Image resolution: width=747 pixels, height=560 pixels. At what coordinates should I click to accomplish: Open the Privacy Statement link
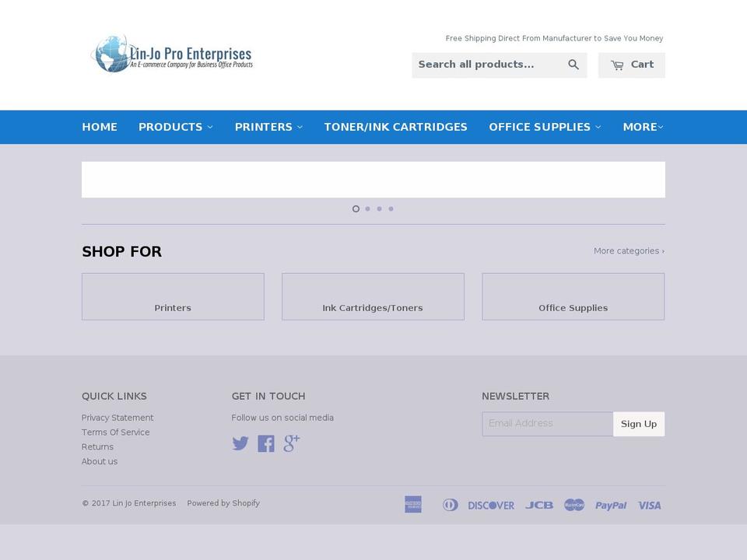coord(117,418)
